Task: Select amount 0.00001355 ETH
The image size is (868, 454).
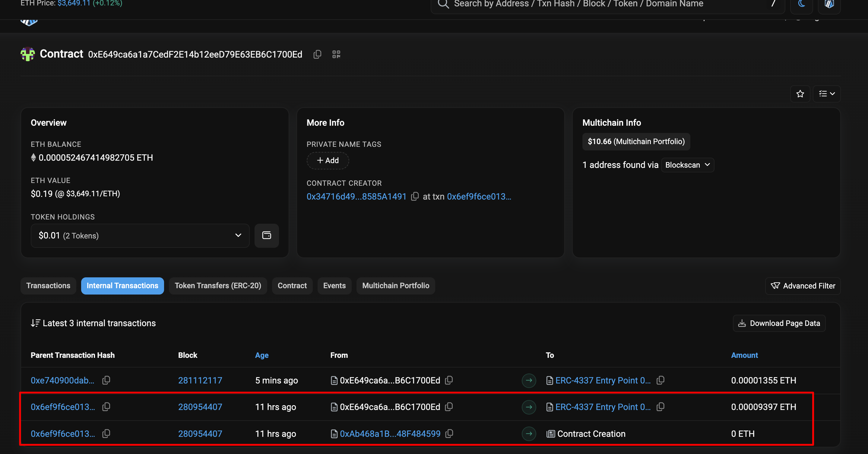Action: coord(763,380)
